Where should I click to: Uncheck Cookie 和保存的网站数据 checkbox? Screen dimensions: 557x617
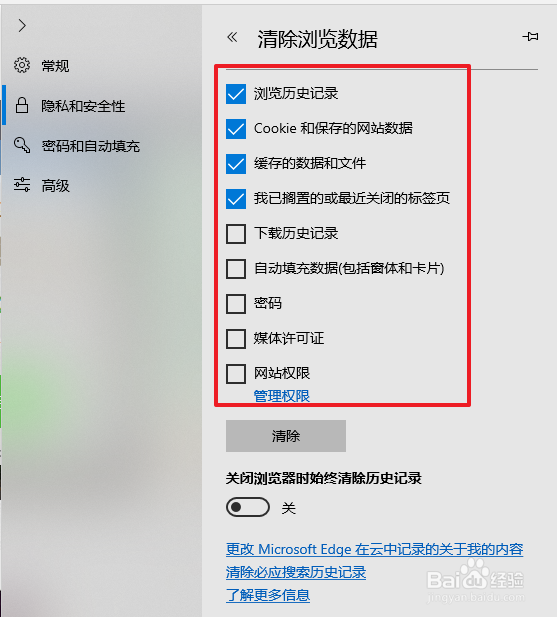click(x=236, y=129)
